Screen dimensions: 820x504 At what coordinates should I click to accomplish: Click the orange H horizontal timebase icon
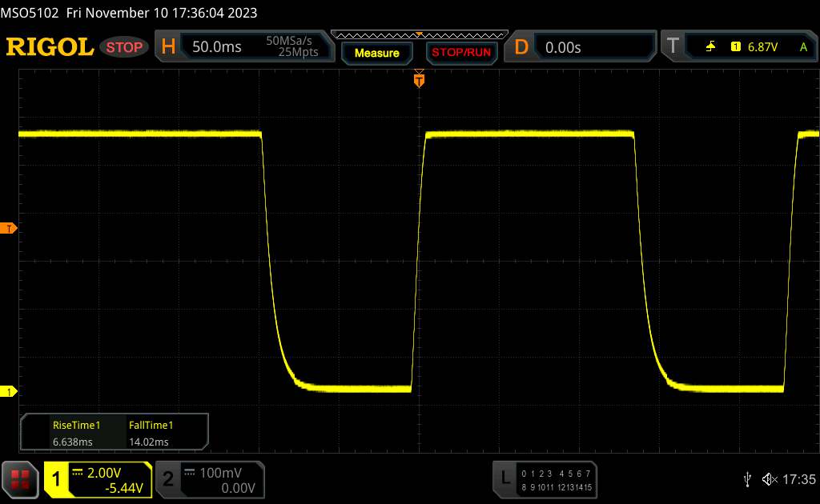pyautogui.click(x=168, y=47)
